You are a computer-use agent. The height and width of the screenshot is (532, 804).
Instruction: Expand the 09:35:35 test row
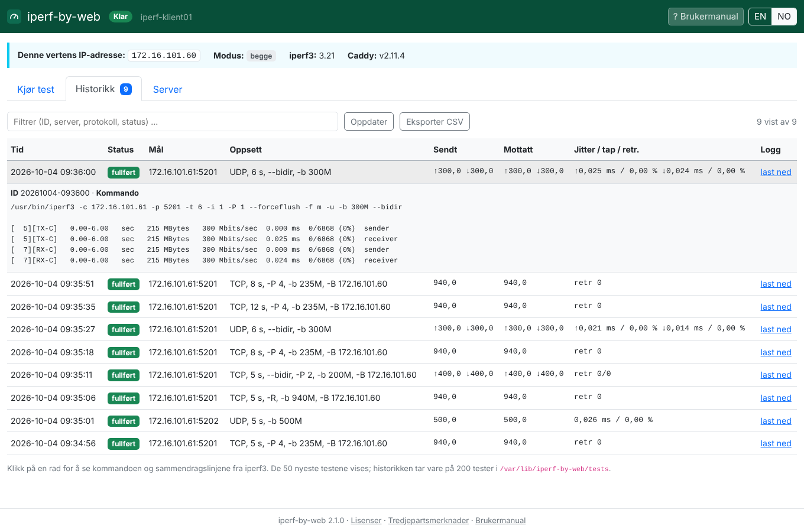[x=402, y=307]
